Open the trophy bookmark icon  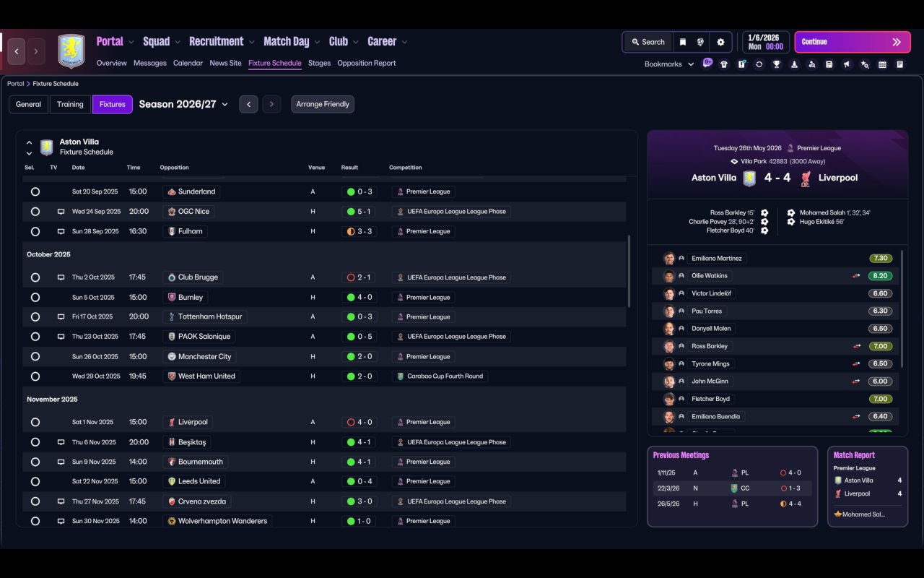tap(777, 64)
